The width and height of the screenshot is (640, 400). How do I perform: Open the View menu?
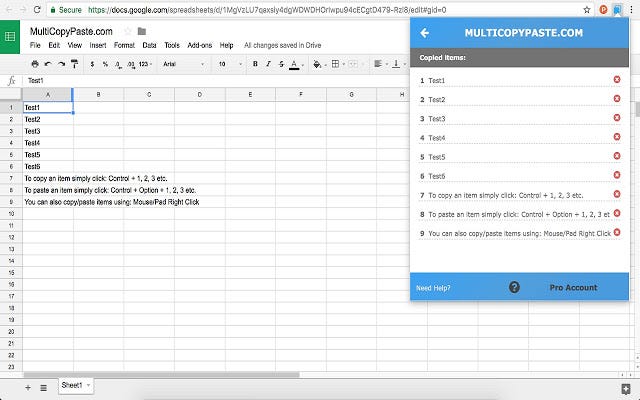pyautogui.click(x=75, y=45)
